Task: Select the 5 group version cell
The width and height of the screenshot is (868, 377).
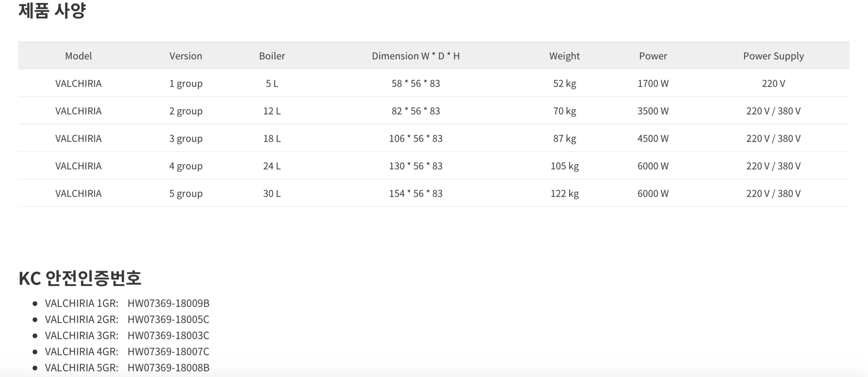Action: coord(185,194)
